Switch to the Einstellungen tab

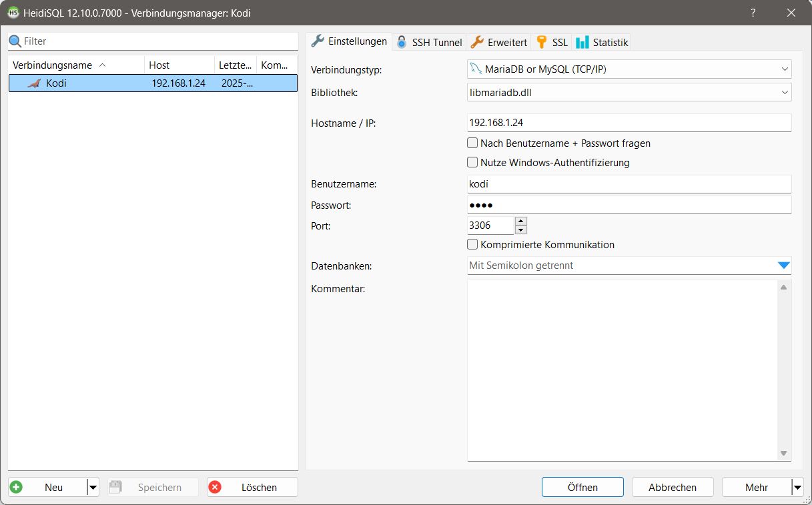point(349,41)
